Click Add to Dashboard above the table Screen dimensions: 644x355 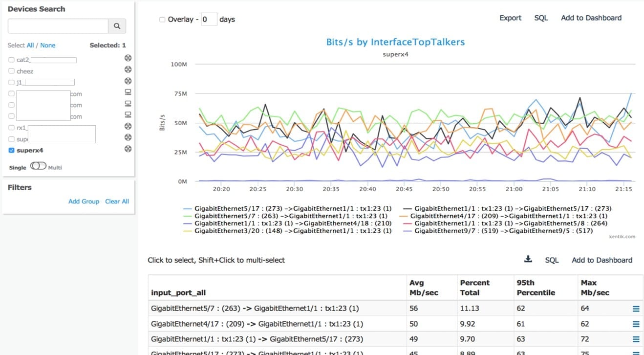602,260
